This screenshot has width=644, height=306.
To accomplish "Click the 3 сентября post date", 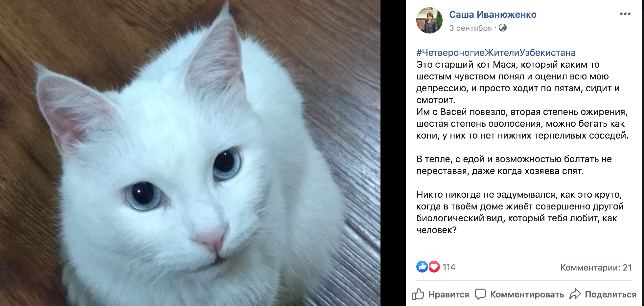I will pyautogui.click(x=470, y=28).
